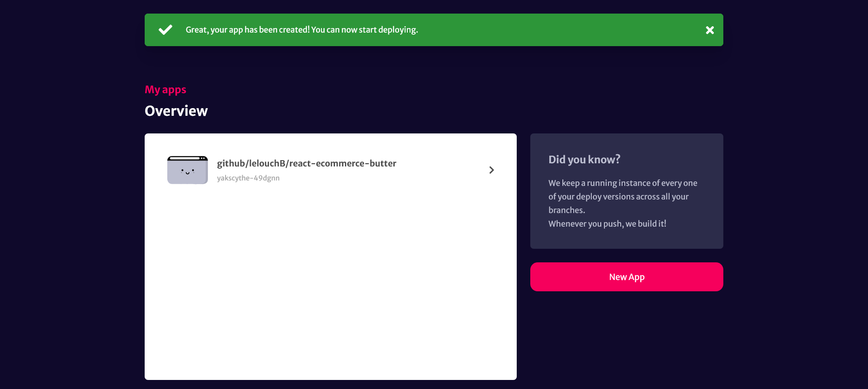Expand the react-ecommerce-butter app with the chevron
The height and width of the screenshot is (389, 868).
491,170
